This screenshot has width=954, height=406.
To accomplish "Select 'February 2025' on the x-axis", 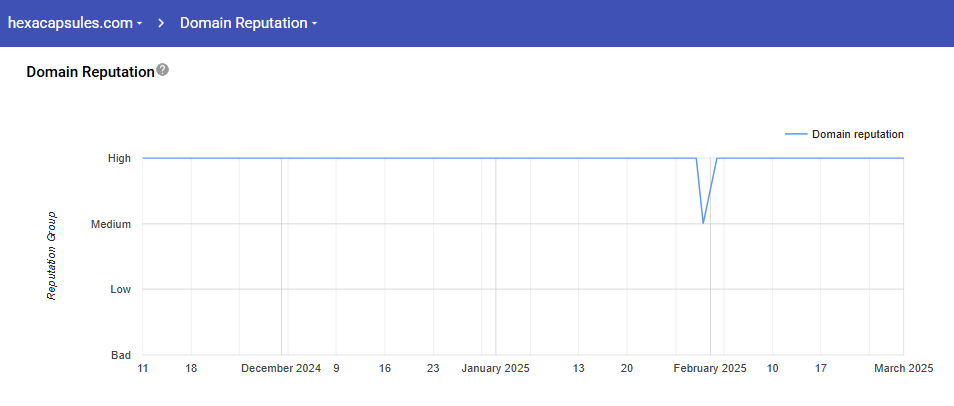I will click(x=709, y=369).
